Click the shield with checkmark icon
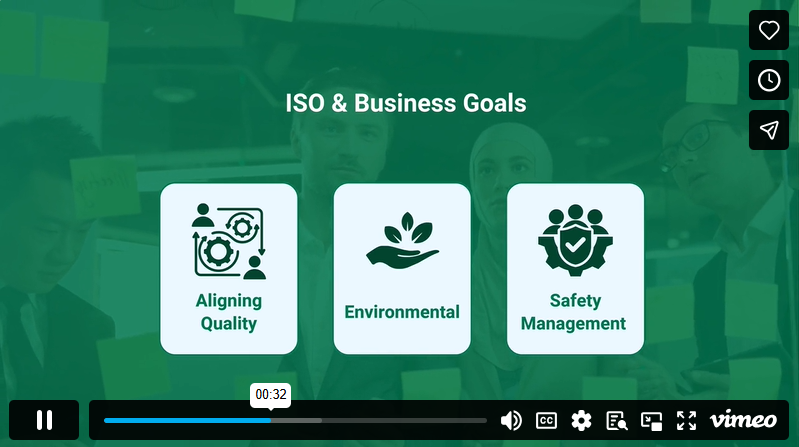This screenshot has width=799, height=447. 575,241
